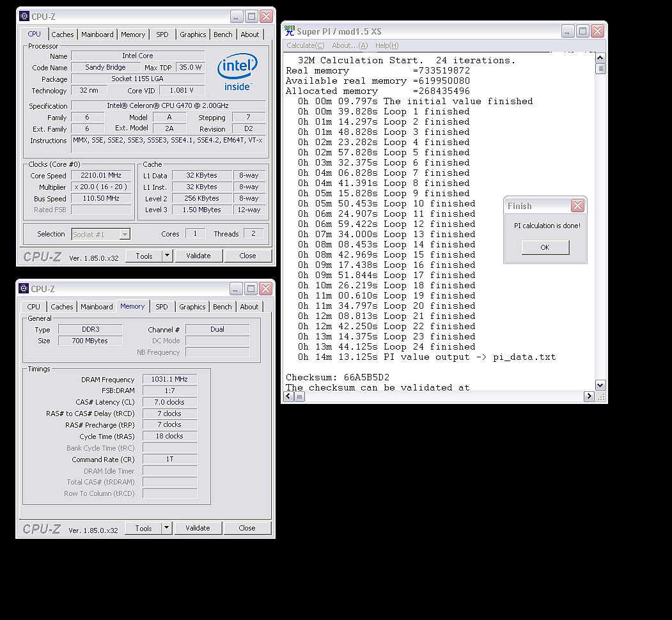Click Super PI scroll up arrow
Image resolution: width=672 pixels, height=620 pixels.
click(x=600, y=58)
